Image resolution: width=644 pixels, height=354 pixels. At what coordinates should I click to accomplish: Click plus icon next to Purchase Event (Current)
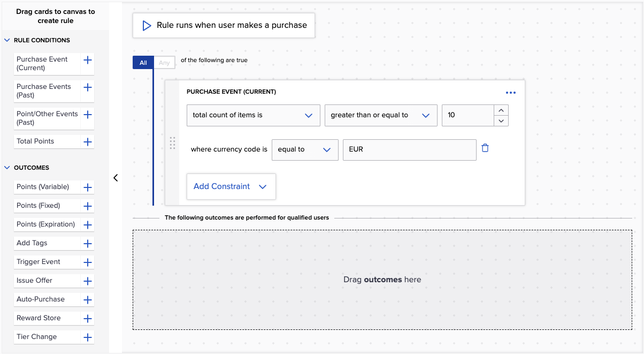coord(88,60)
